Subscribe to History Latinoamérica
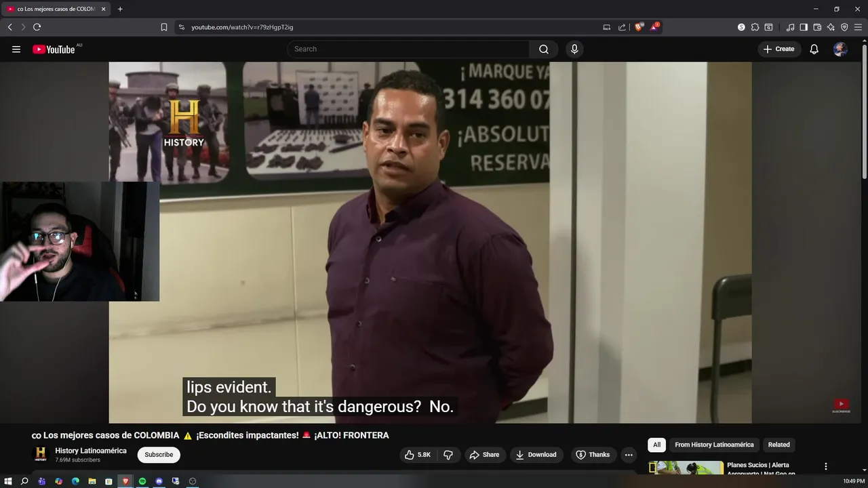The height and width of the screenshot is (488, 868). [159, 455]
